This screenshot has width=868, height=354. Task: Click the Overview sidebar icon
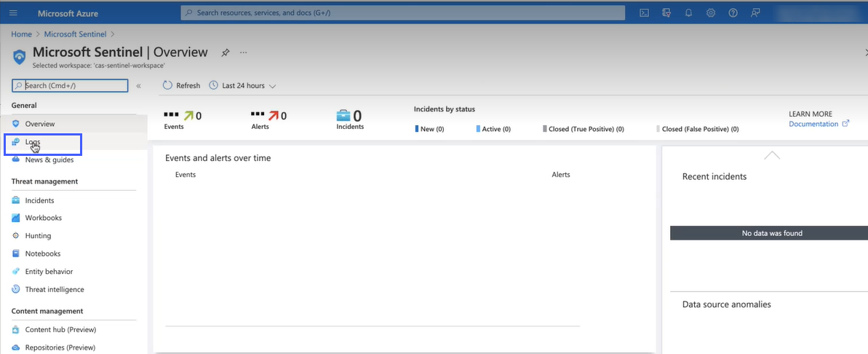15,124
